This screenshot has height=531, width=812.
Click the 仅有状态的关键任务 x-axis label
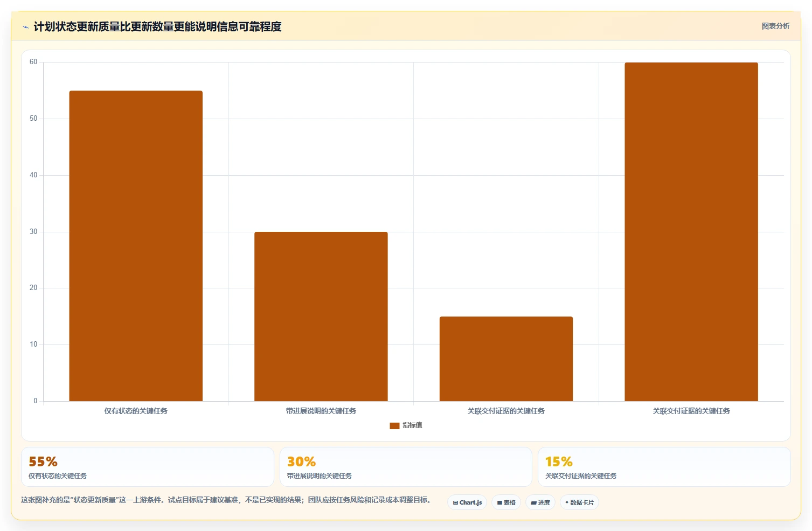click(x=136, y=411)
